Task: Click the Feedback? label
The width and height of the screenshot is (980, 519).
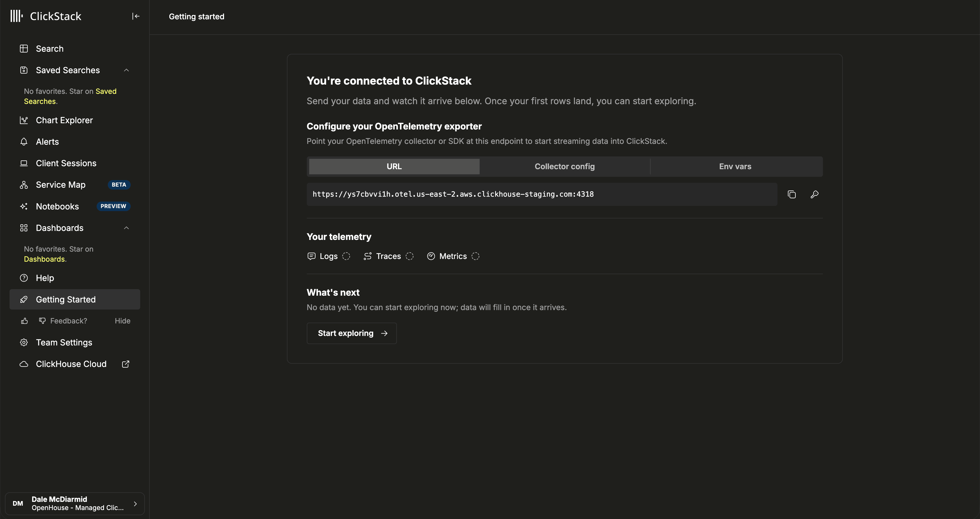Action: (x=69, y=321)
